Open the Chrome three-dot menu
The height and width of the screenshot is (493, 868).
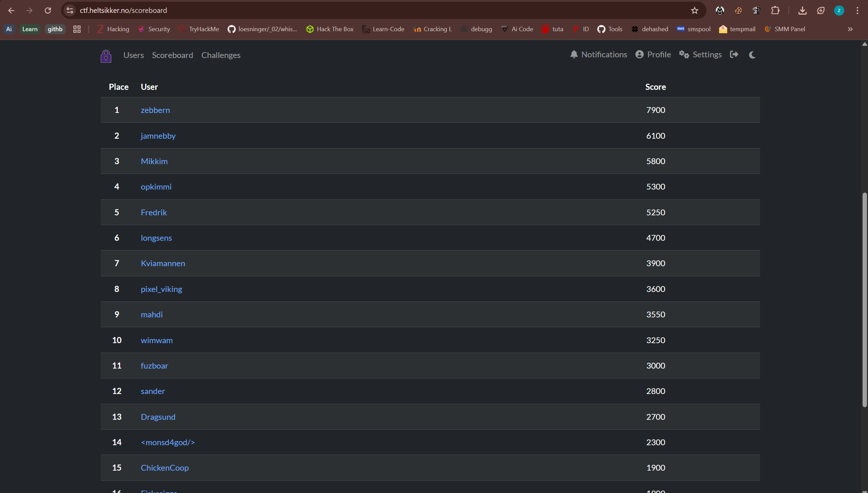click(857, 10)
